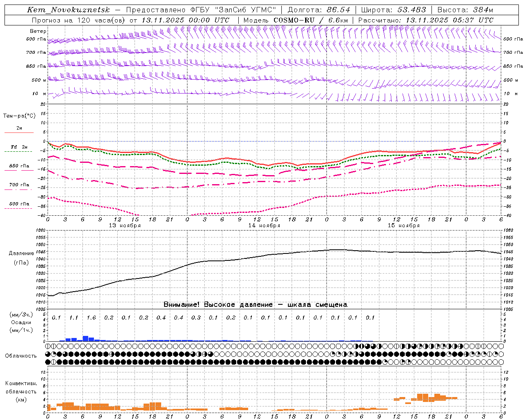The image size is (525, 420).
Task: Click the '13 ноября' date label
Action: coord(125,226)
